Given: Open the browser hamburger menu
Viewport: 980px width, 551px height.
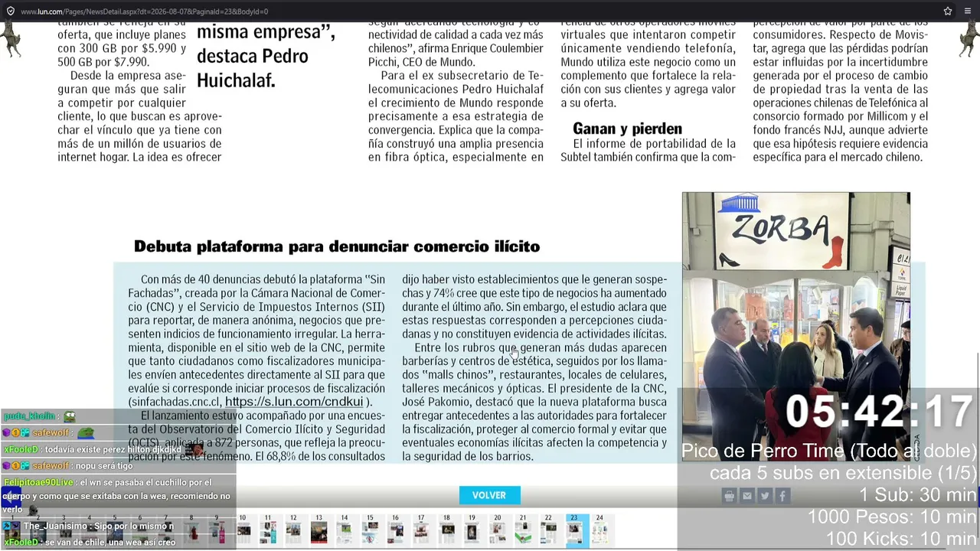Looking at the screenshot, I should coord(968,11).
